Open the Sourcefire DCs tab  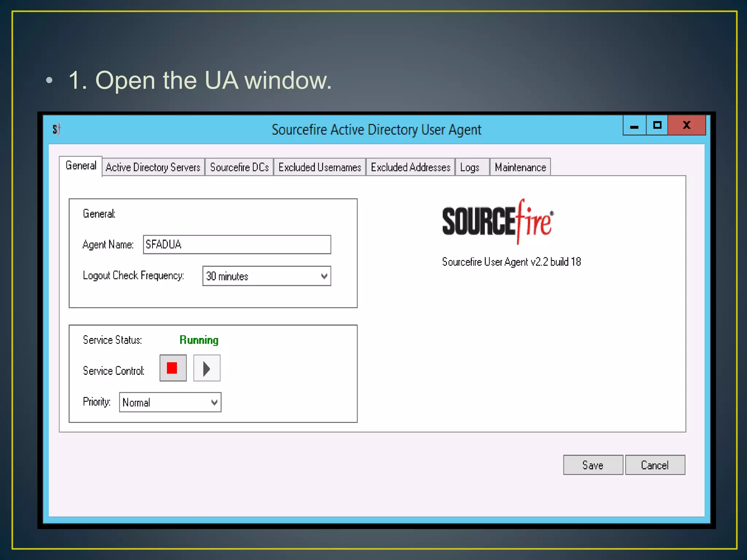coord(239,167)
